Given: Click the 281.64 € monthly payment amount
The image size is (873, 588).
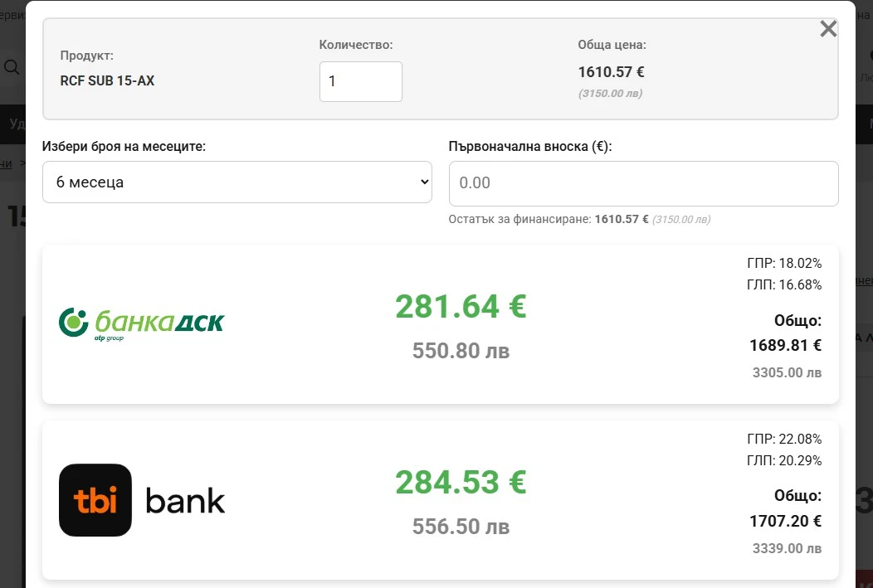Looking at the screenshot, I should pos(460,306).
